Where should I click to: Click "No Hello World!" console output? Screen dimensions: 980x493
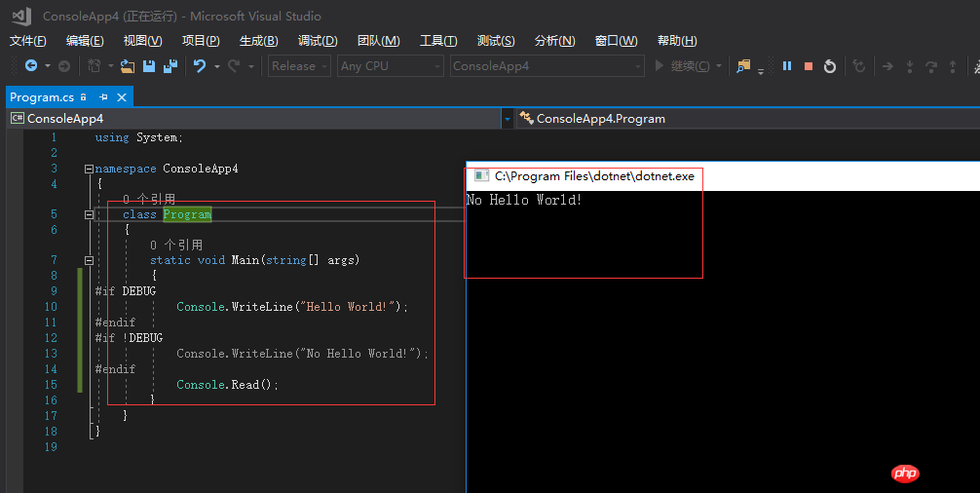click(x=524, y=200)
